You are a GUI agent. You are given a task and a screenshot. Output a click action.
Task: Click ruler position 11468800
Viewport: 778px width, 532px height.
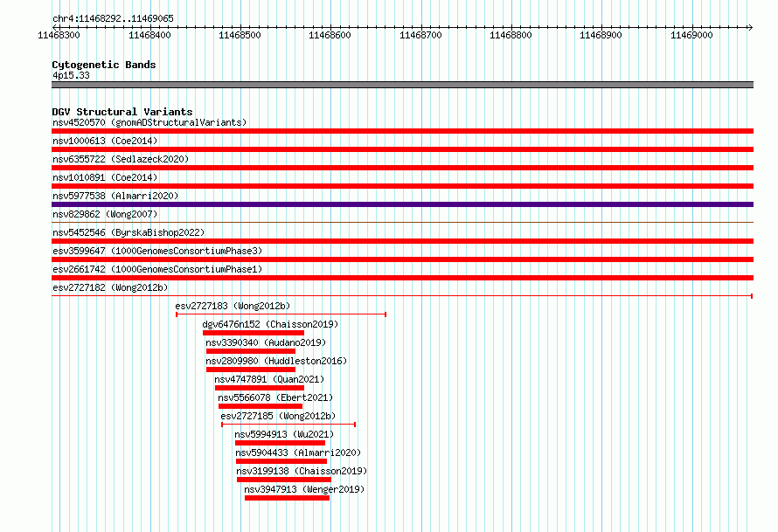511,35
